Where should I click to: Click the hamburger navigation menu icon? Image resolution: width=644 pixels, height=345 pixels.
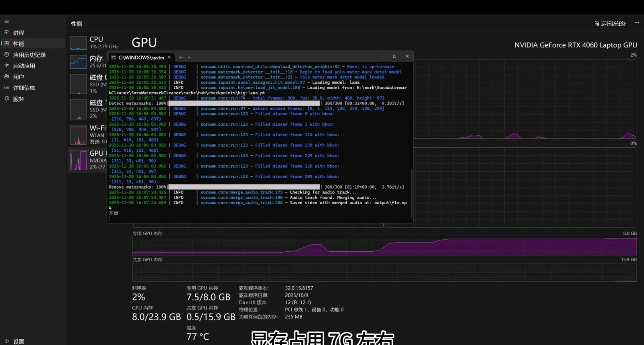[x=6, y=21]
